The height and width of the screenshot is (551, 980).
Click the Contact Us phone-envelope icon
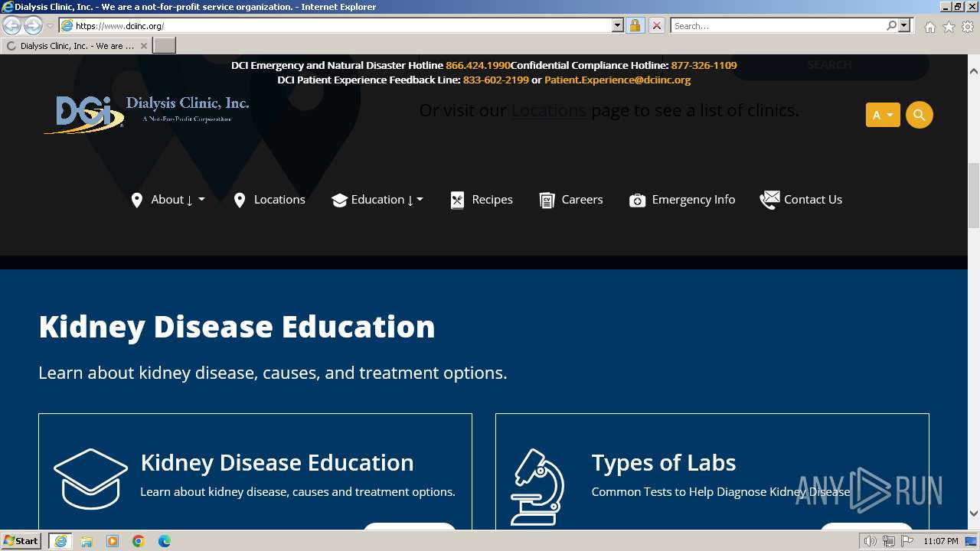point(769,200)
